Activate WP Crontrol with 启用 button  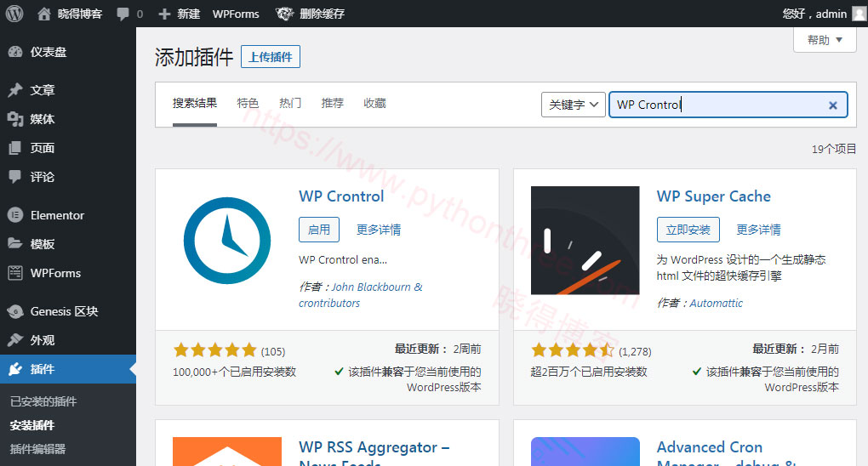point(319,230)
